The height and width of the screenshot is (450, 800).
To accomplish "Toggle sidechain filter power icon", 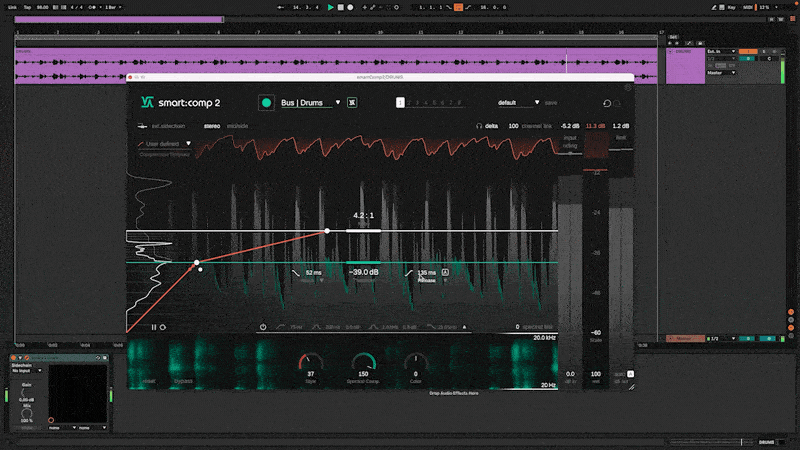I will pyautogui.click(x=263, y=327).
